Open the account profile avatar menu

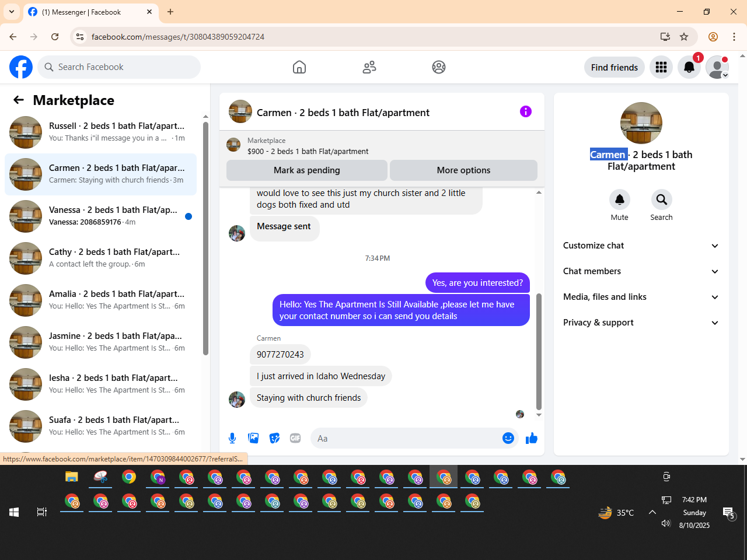click(x=717, y=67)
